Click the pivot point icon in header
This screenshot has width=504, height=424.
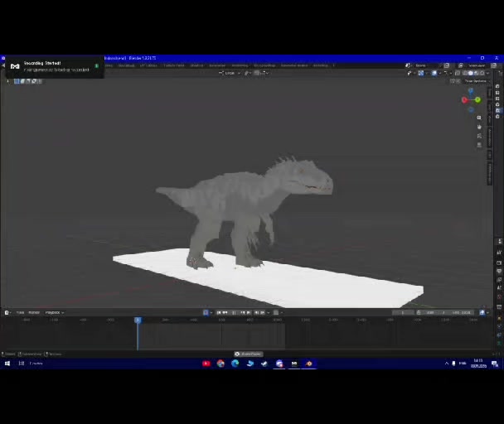tap(246, 73)
